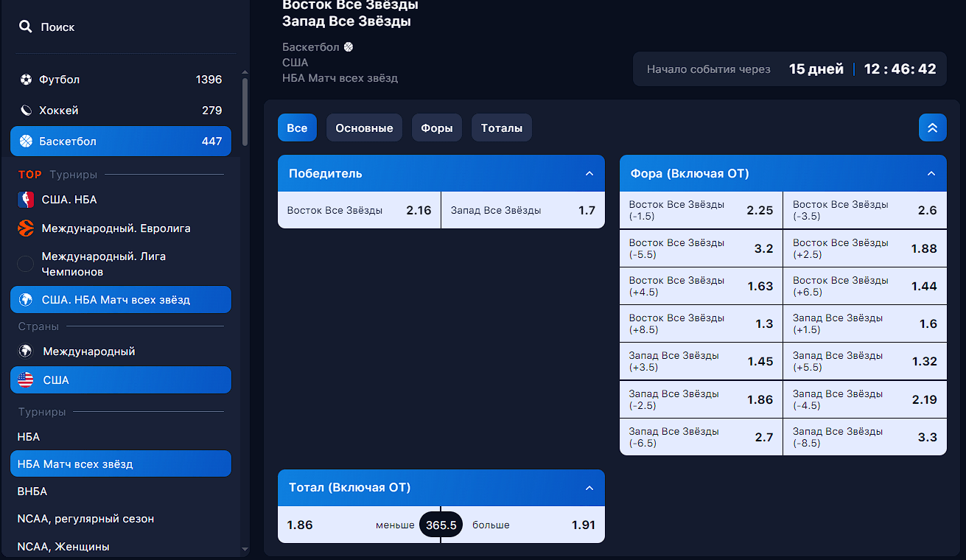
Task: Select the США country entry
Action: click(x=121, y=380)
